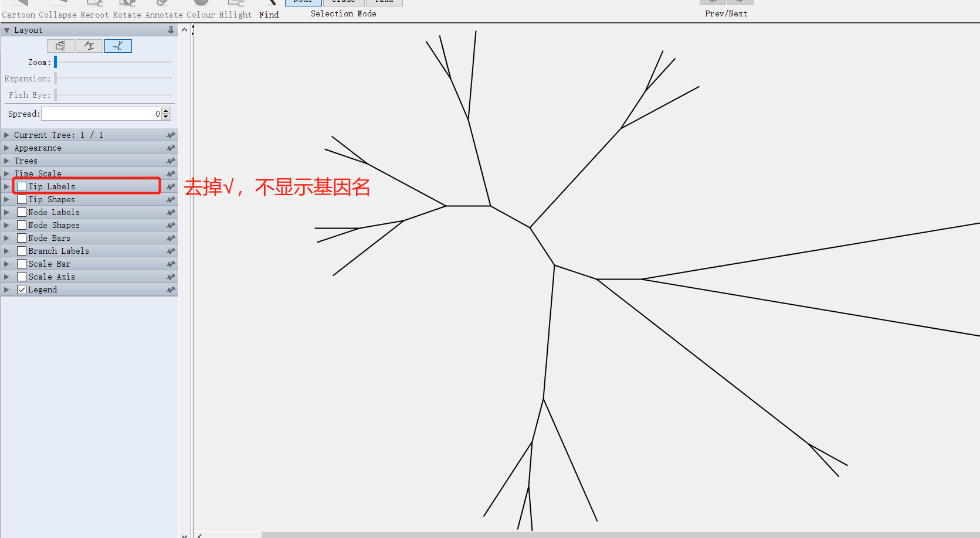The image size is (980, 538).
Task: Click the pin icon on Legend row
Action: [x=171, y=290]
